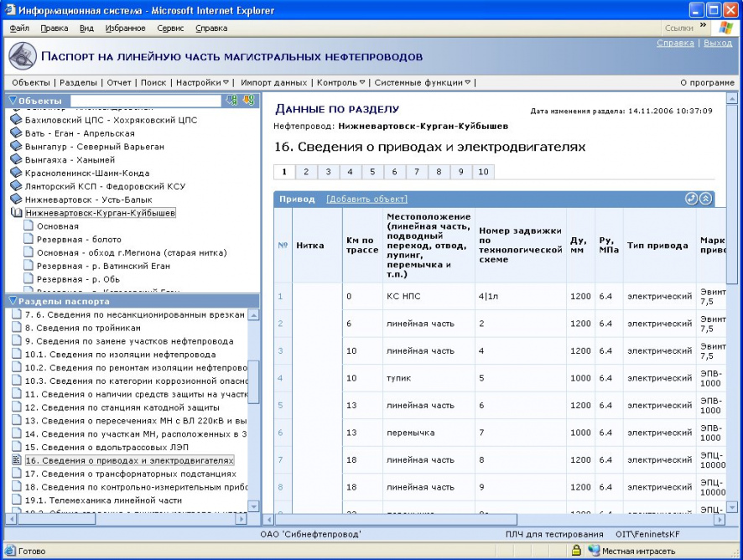Click the descending sort icon in Объекты panel
This screenshot has height=560, width=743.
pyautogui.click(x=248, y=100)
